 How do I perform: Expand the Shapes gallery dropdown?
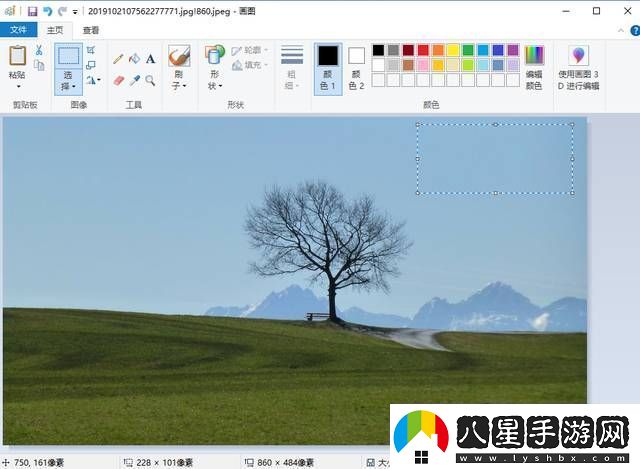coord(214,80)
